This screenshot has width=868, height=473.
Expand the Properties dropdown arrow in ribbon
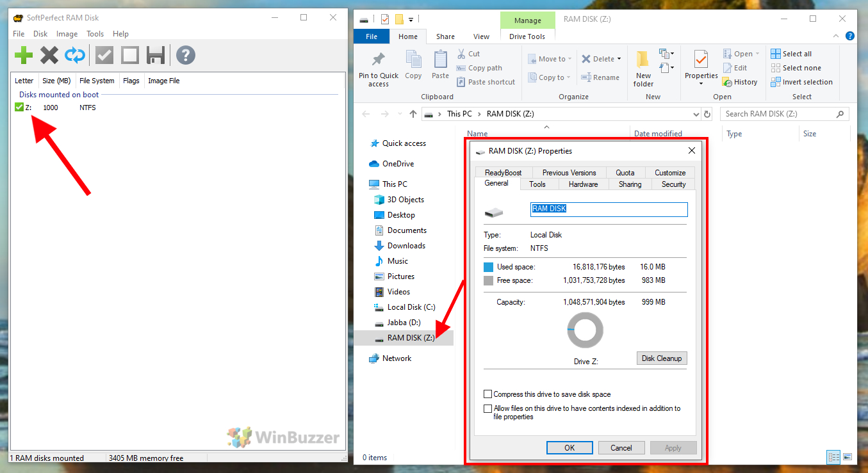click(701, 84)
